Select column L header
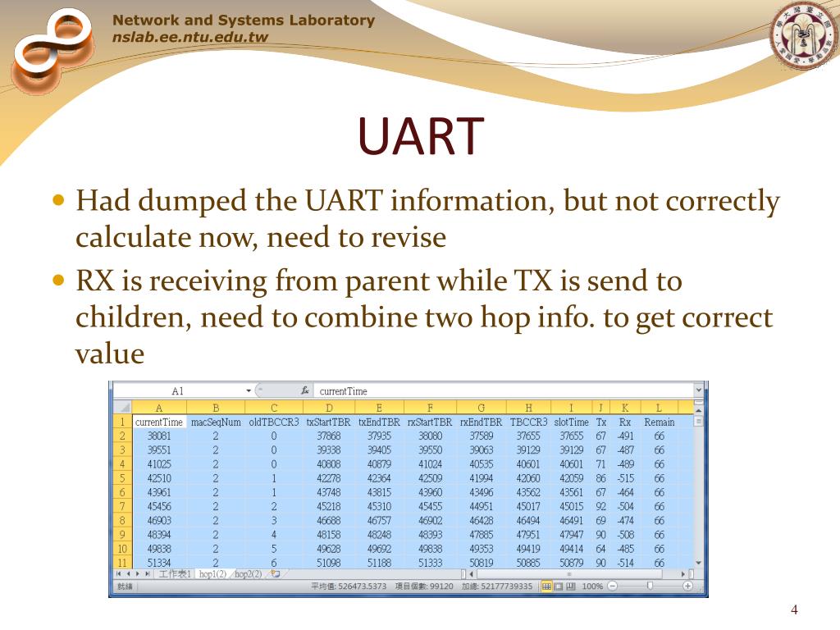840x630 pixels. pos(659,408)
